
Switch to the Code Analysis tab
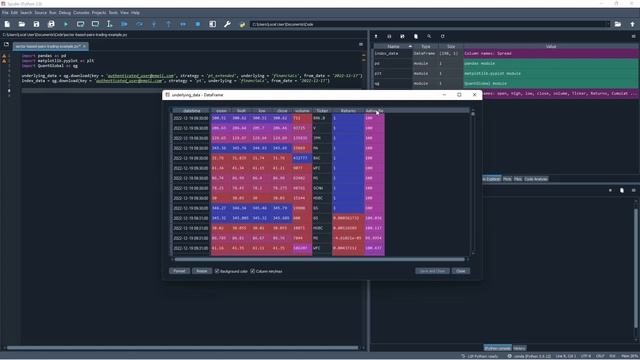click(x=536, y=179)
